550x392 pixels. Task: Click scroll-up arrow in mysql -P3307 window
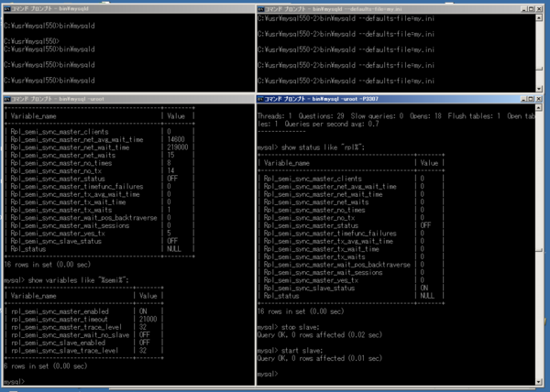[x=539, y=107]
